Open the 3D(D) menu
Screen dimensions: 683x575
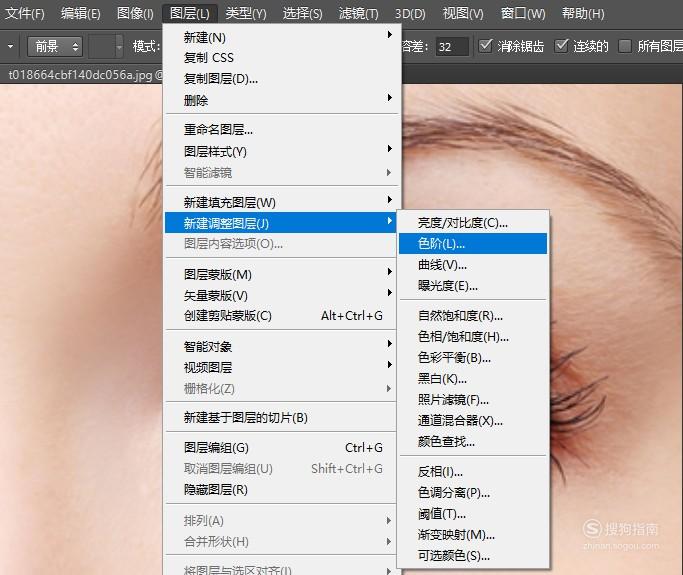click(x=410, y=14)
